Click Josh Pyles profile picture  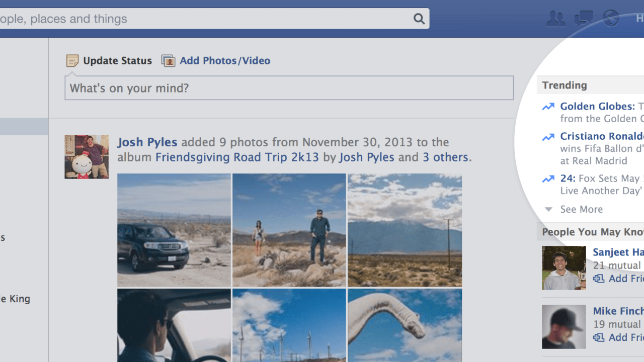tap(87, 156)
